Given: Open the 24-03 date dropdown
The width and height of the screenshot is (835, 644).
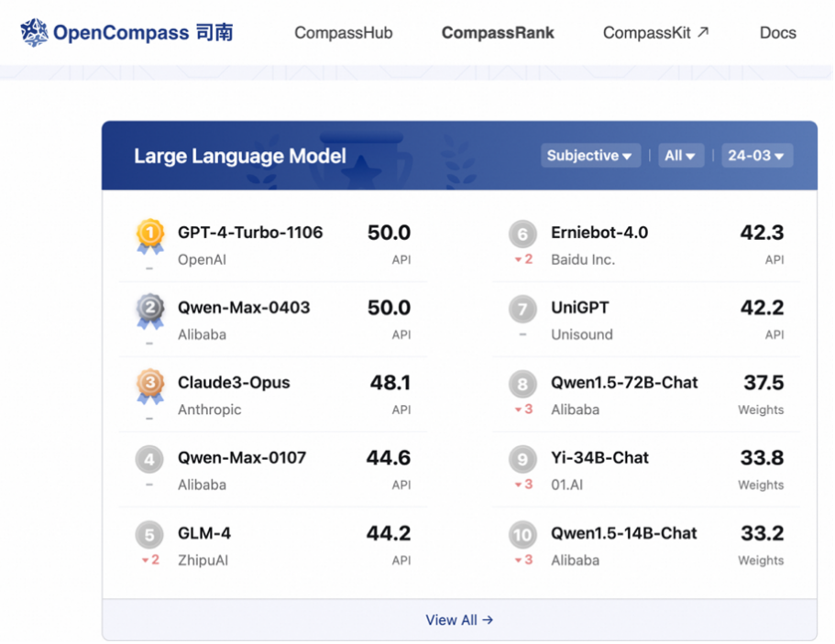Looking at the screenshot, I should 756,155.
